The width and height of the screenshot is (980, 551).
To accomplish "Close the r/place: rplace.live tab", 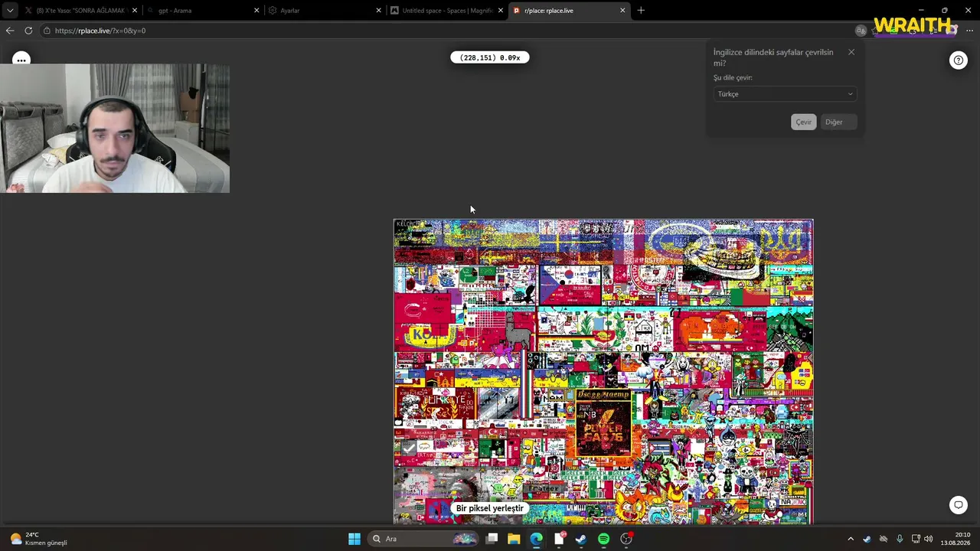I will (622, 11).
